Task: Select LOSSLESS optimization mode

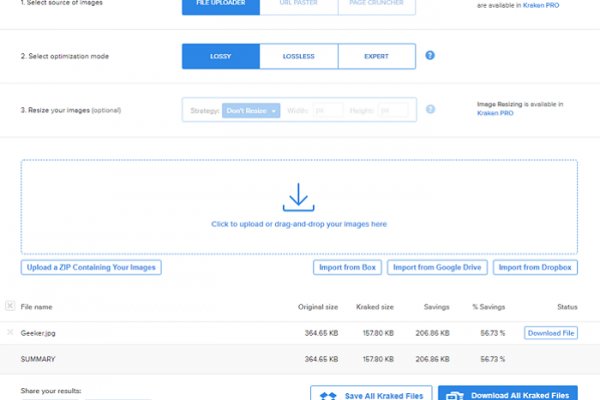Action: [x=298, y=57]
